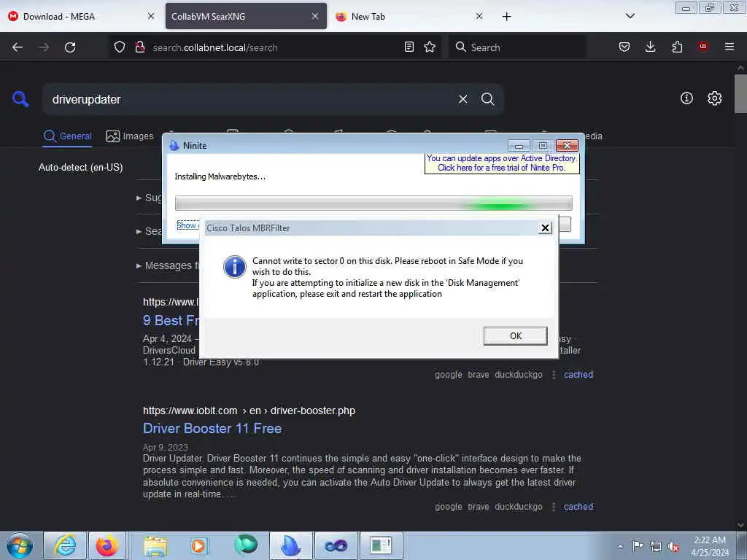Open SearXNG preferences gear icon
The height and width of the screenshot is (560, 747).
[715, 98]
